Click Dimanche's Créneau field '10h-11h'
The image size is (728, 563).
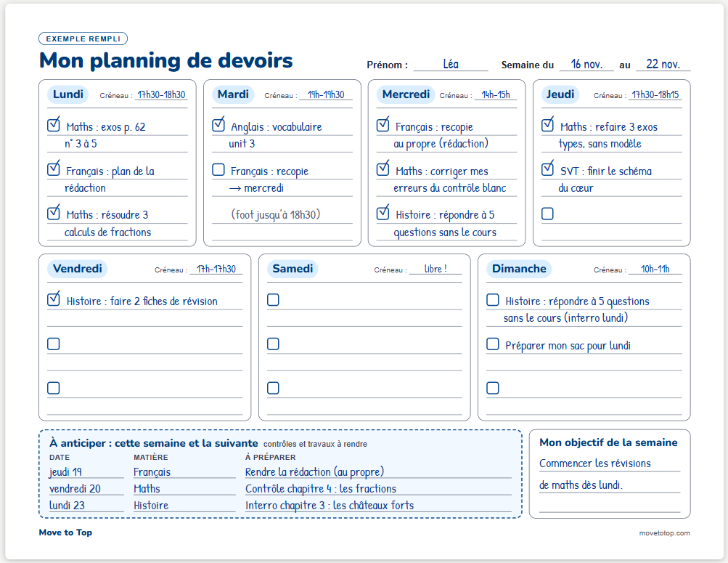click(x=655, y=269)
